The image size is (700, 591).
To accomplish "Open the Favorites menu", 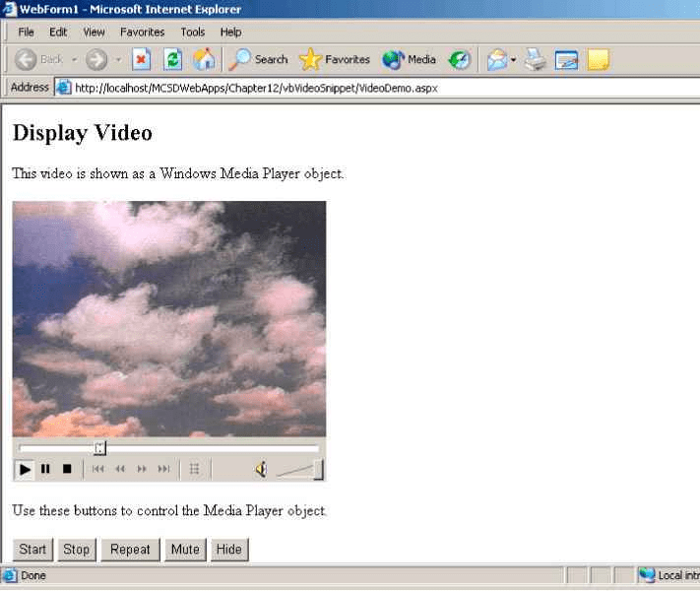I will pos(143,33).
